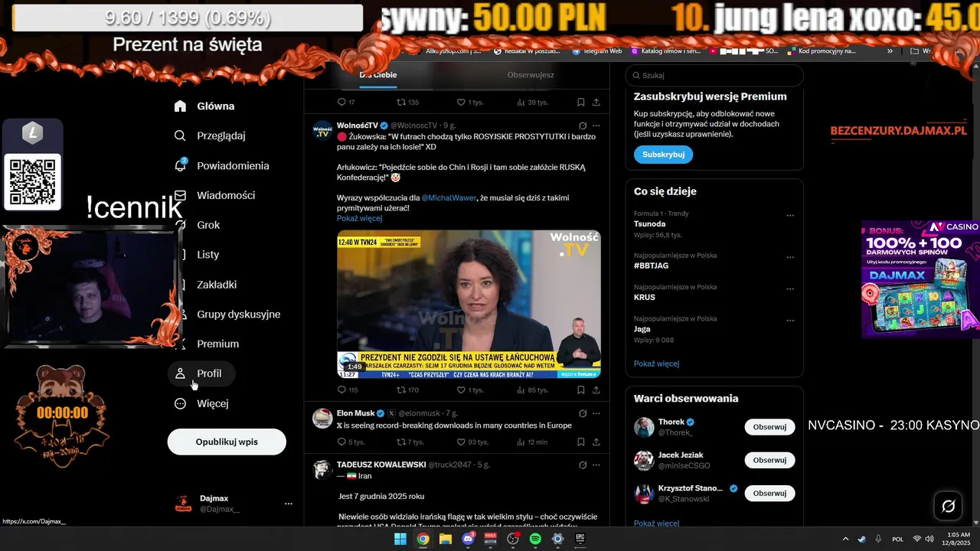View stats of WolnośćTV post 85 tys.
This screenshot has height=551, width=980.
521,390
